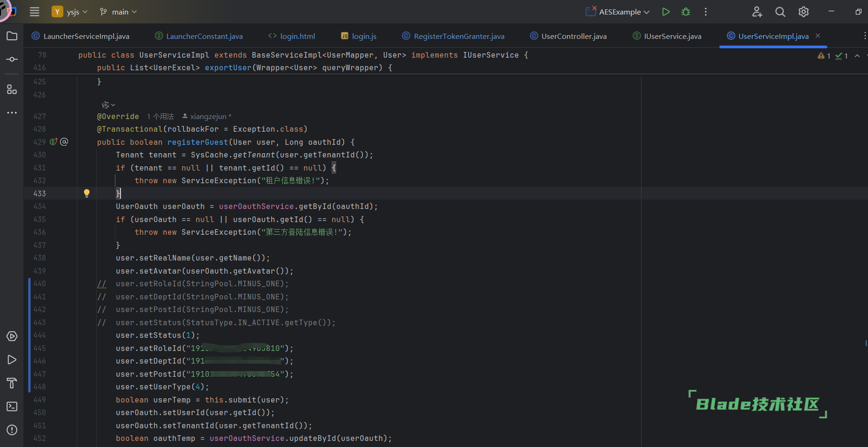Click the user.setStatus(1) line
868x447 pixels.
(x=158, y=335)
